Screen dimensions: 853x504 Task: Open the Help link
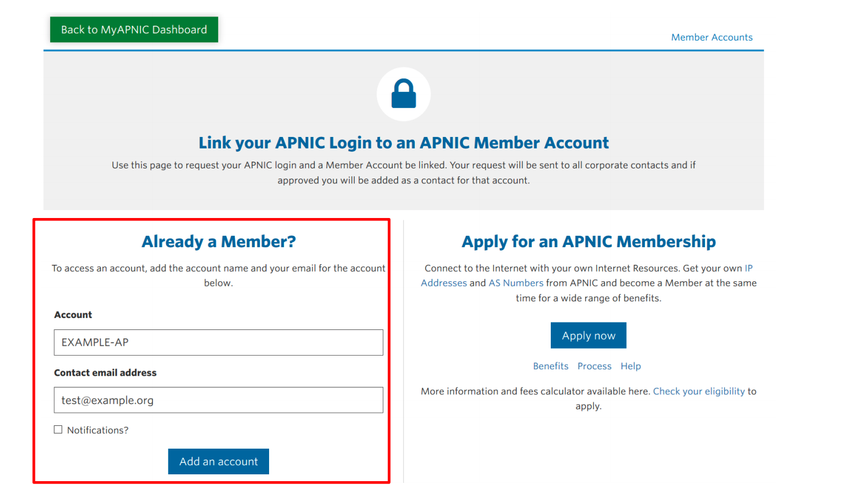pyautogui.click(x=631, y=366)
